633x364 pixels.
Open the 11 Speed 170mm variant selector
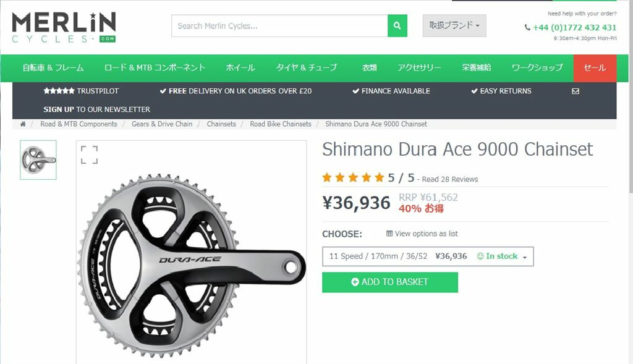428,256
